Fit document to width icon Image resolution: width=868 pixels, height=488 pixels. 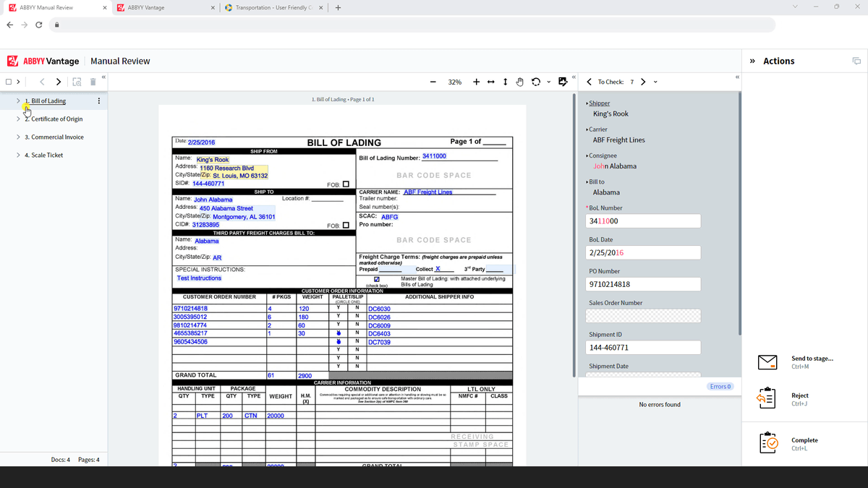click(490, 82)
